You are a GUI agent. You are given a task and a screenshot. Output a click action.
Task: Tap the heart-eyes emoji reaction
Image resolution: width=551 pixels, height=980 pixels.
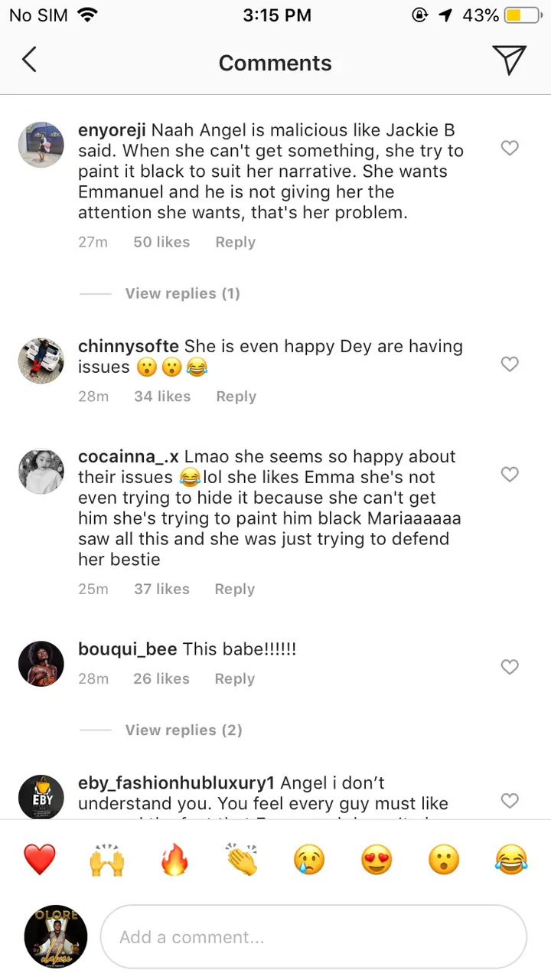pos(377,860)
